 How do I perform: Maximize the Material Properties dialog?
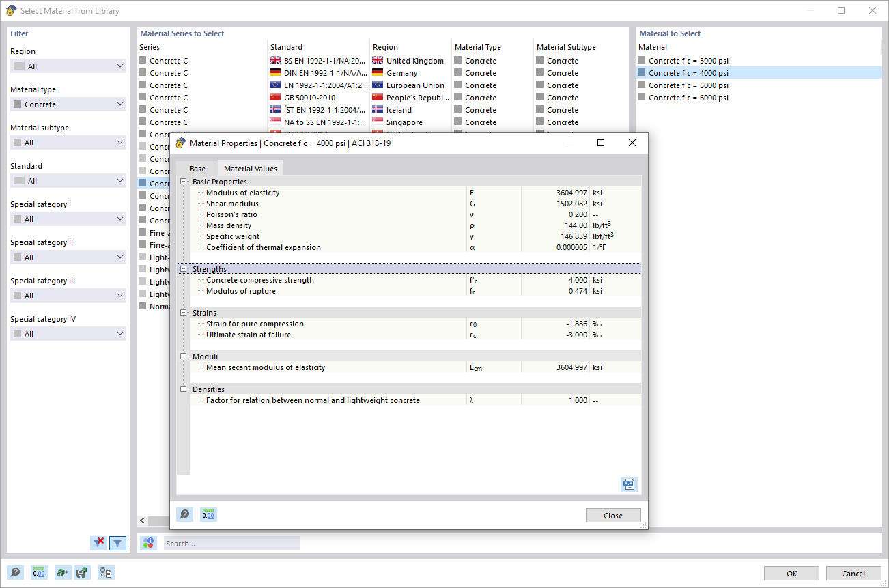(601, 143)
